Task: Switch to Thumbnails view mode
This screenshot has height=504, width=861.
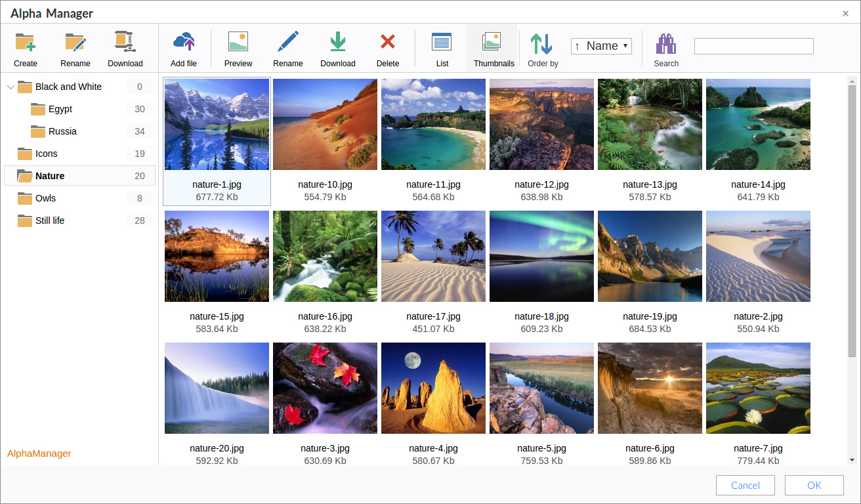Action: pyautogui.click(x=493, y=49)
